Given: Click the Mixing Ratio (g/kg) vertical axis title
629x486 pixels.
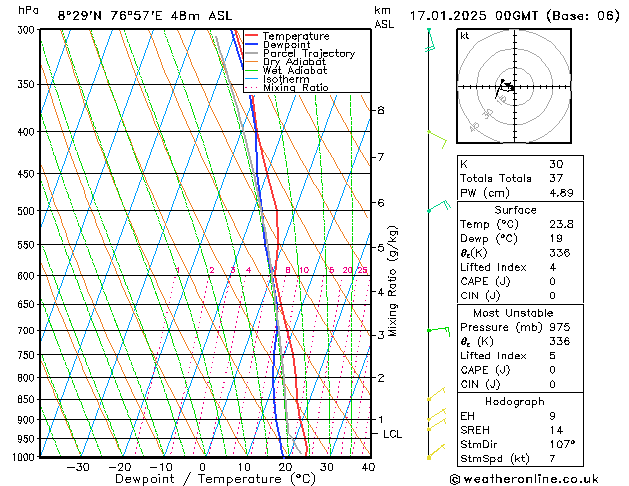Looking at the screenshot, I should point(392,281).
